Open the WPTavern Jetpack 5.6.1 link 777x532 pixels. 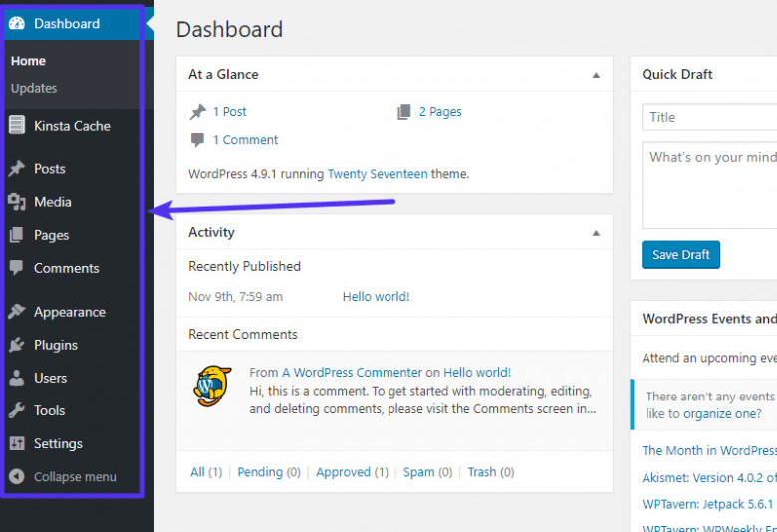click(707, 504)
